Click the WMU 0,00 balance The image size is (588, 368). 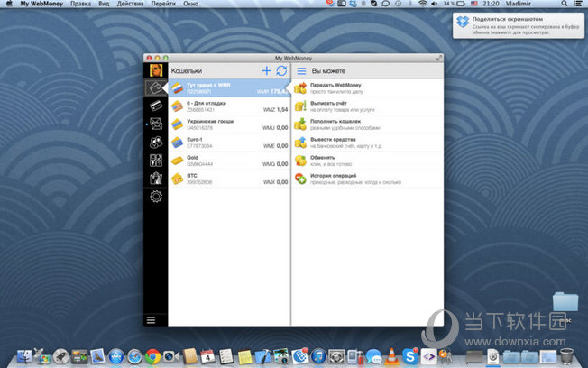pos(275,127)
